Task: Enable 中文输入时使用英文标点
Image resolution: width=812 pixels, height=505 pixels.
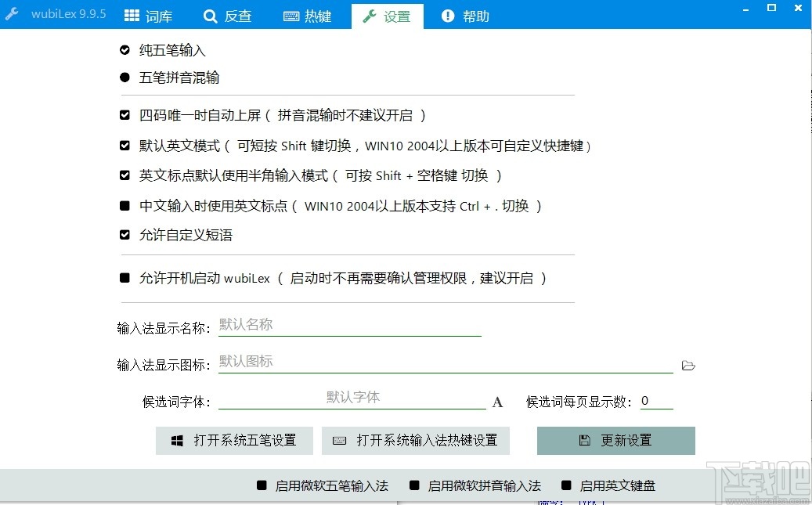Action: click(124, 205)
